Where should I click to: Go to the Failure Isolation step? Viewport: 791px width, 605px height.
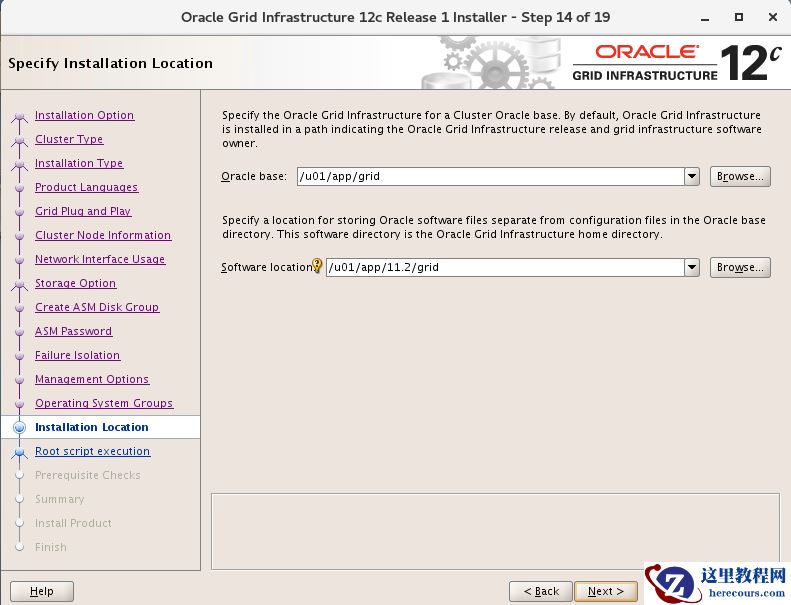point(78,355)
